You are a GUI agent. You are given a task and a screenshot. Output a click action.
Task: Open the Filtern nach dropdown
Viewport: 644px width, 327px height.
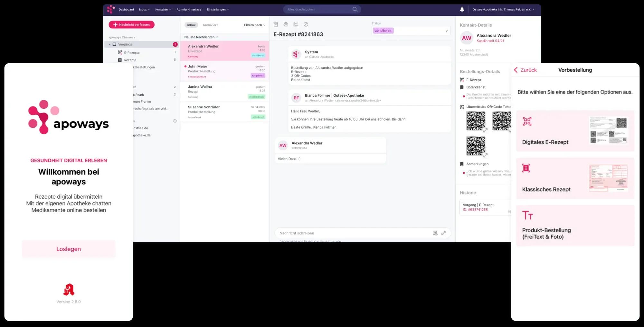[255, 25]
